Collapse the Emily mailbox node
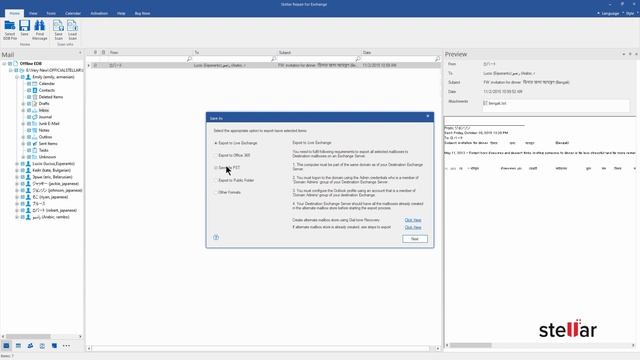The width and height of the screenshot is (640, 360). [x=17, y=77]
